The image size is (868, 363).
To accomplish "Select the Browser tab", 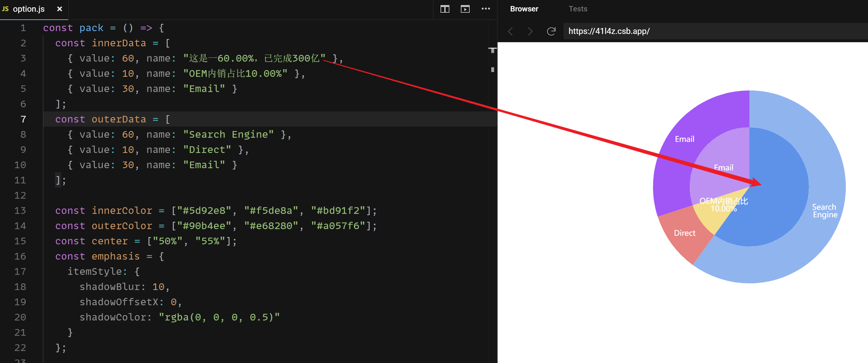I will click(x=524, y=9).
